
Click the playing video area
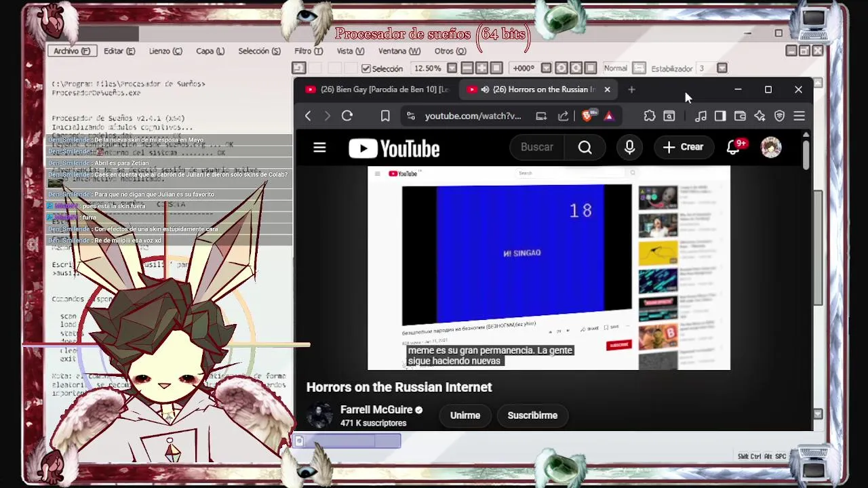tap(549, 268)
